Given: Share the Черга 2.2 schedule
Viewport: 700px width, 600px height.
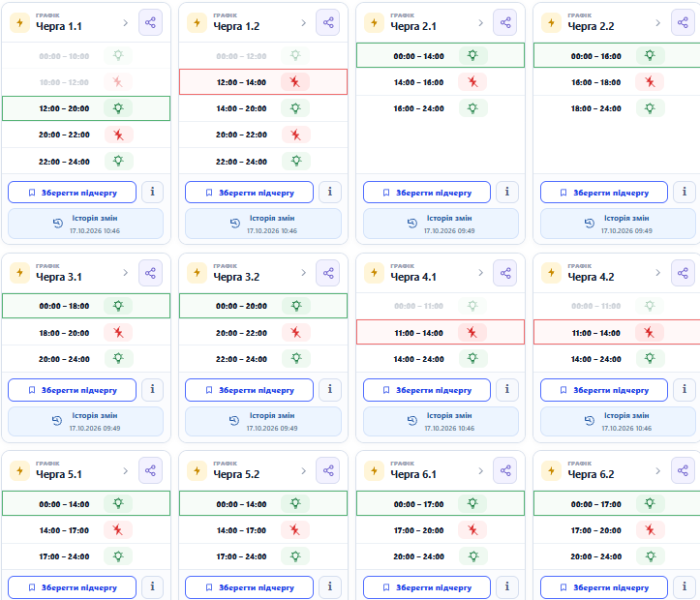Looking at the screenshot, I should point(683,23).
